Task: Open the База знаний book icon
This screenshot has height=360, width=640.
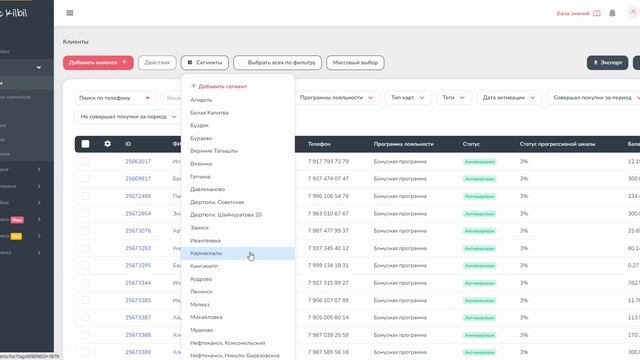Action: [597, 13]
